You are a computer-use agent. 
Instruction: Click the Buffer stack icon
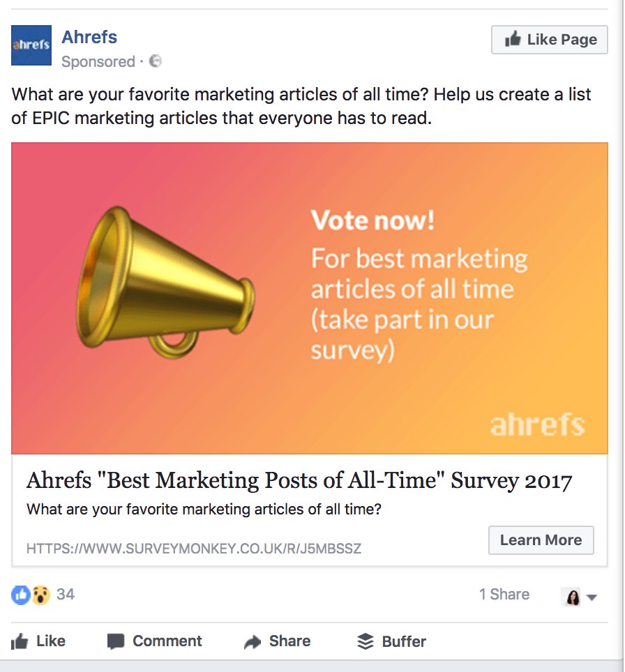(x=365, y=641)
